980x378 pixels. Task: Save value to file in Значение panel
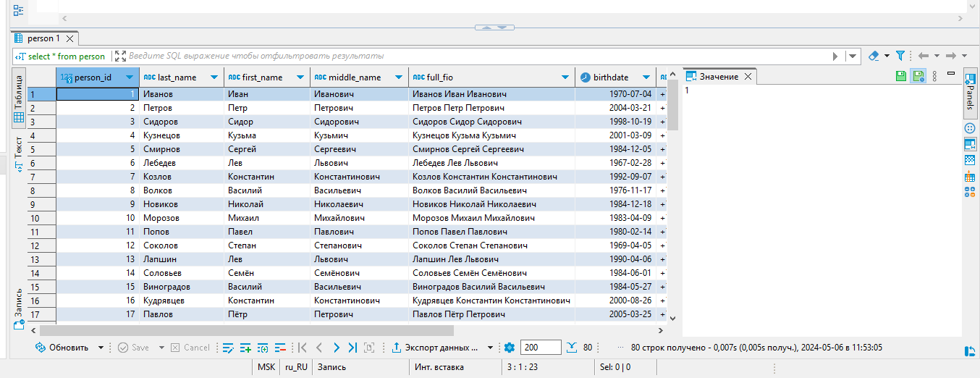pos(901,76)
